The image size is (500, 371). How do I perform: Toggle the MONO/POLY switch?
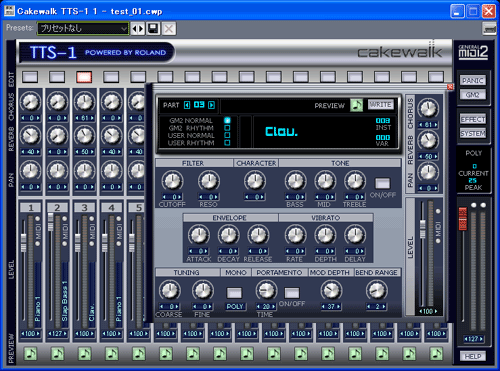click(x=234, y=293)
